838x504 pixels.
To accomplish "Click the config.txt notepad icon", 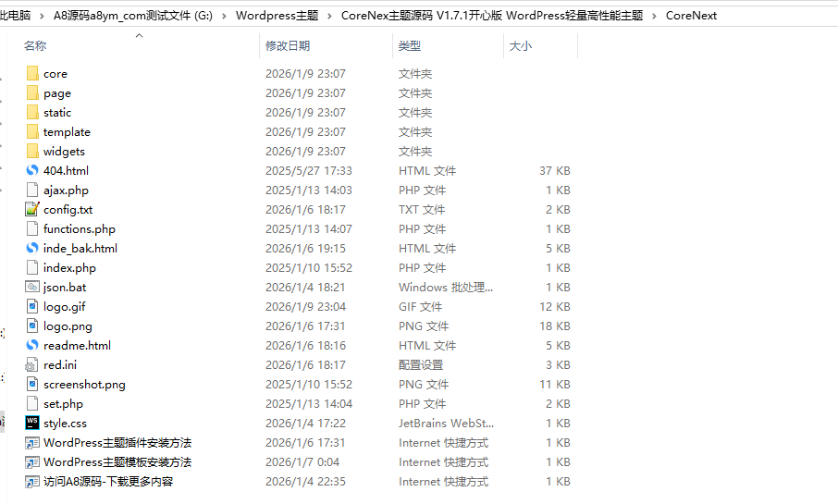I will coord(32,209).
